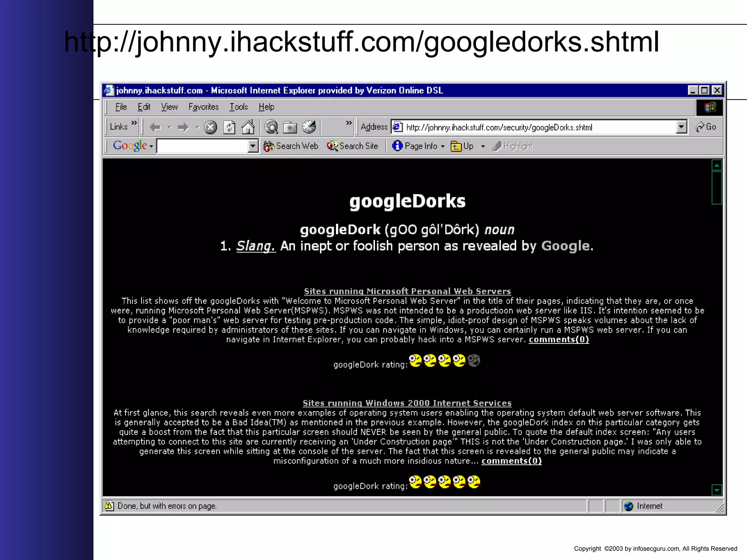The image size is (747, 560).
Task: Open Sites running Windows 2000 Internet Services link
Action: click(x=407, y=403)
